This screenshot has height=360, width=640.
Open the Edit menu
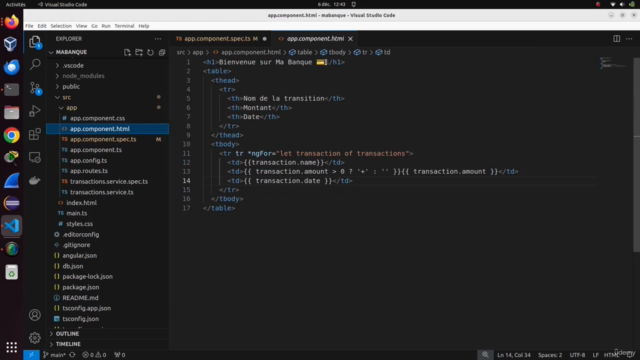tap(42, 26)
